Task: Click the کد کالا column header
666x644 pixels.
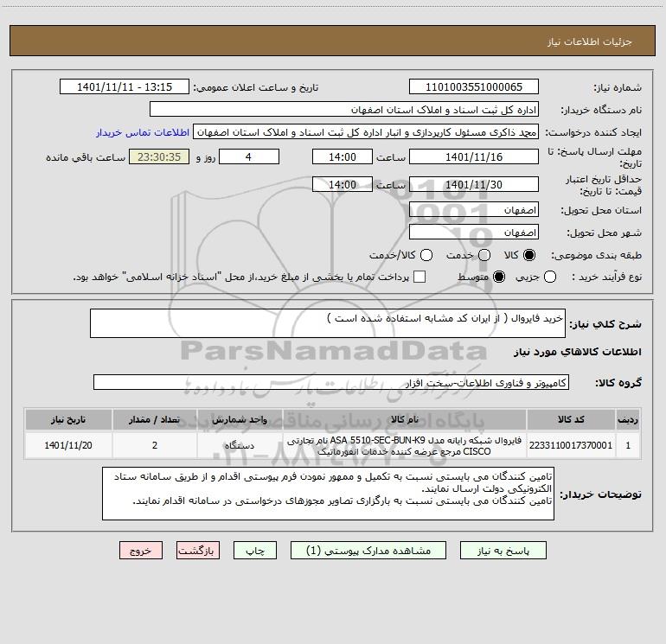Action: point(571,419)
